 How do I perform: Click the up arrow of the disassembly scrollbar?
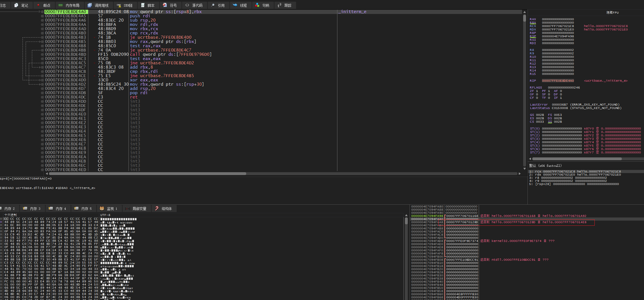click(x=524, y=12)
